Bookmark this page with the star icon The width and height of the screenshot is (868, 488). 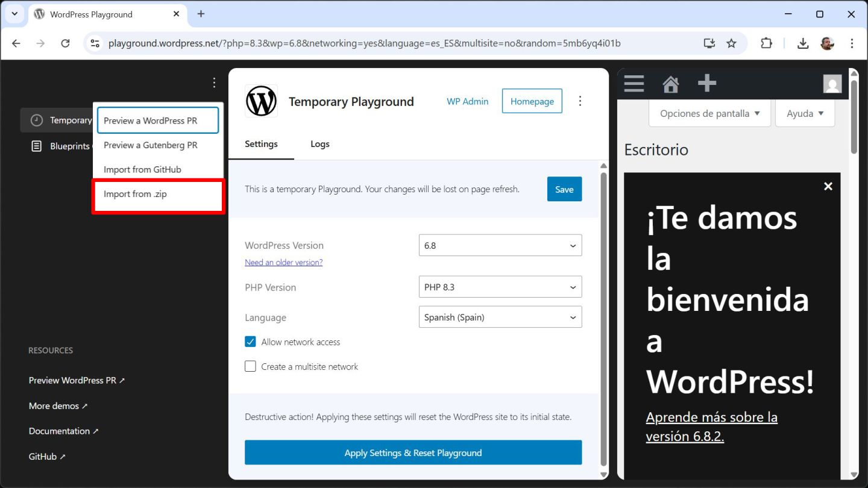(x=731, y=43)
